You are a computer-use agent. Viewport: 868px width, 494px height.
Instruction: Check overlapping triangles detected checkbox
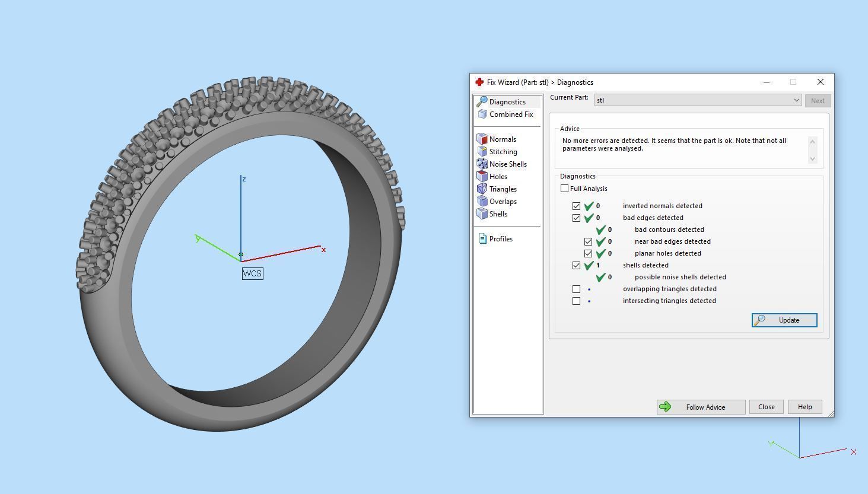coord(576,289)
